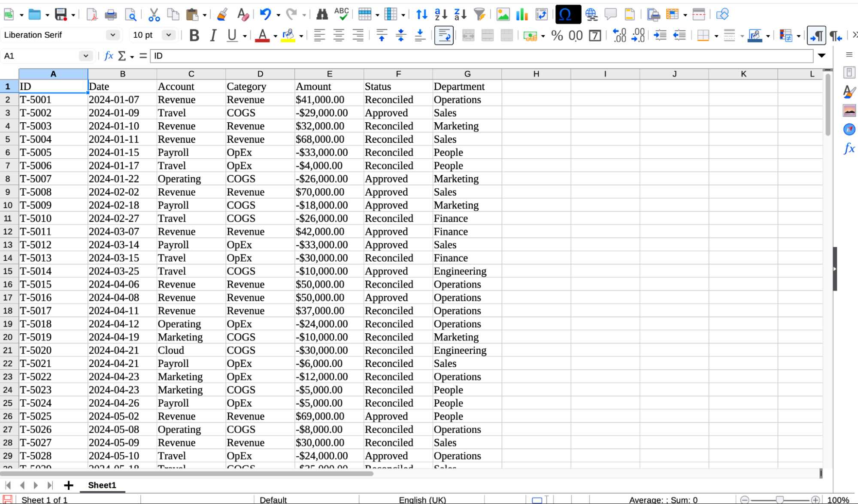Clear direct formatting
Image resolution: width=858 pixels, height=504 pixels.
click(x=243, y=15)
